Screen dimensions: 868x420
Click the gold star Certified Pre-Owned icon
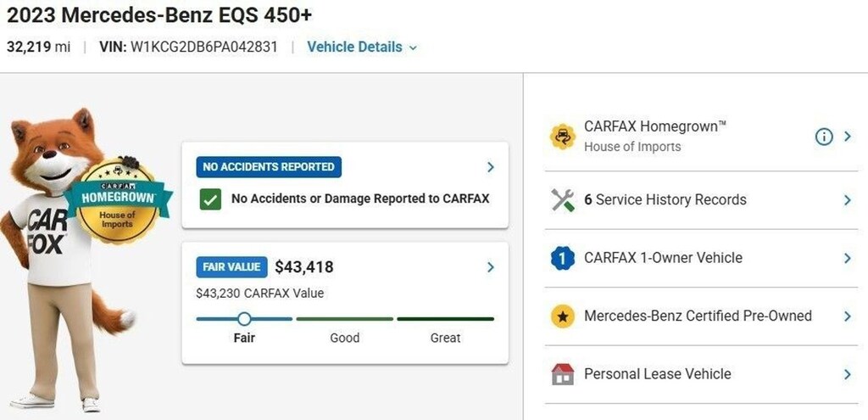click(x=563, y=316)
